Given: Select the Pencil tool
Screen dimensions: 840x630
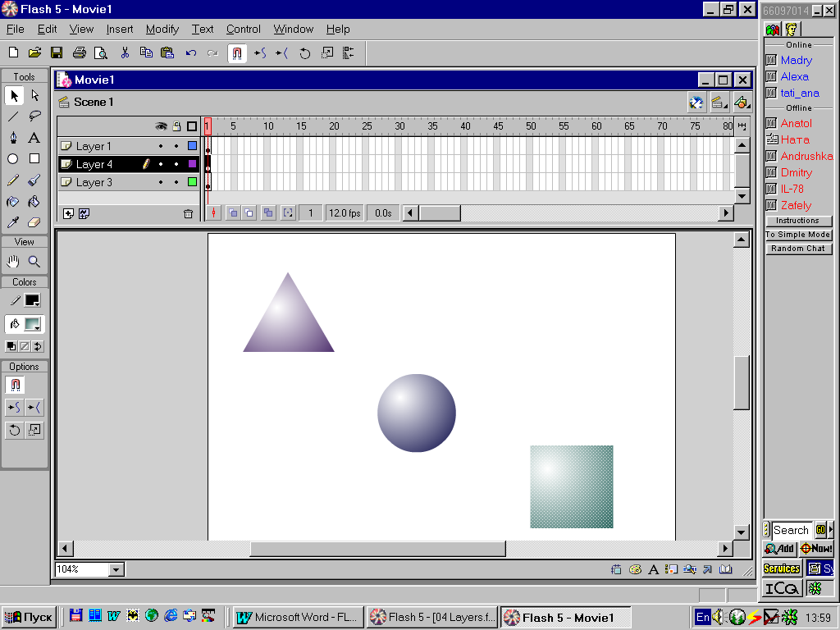Looking at the screenshot, I should tap(14, 180).
